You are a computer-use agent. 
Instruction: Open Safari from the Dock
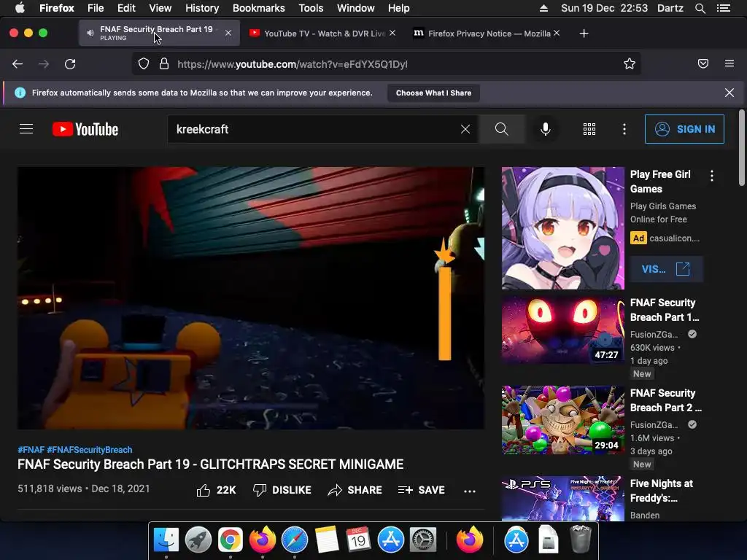click(x=295, y=540)
